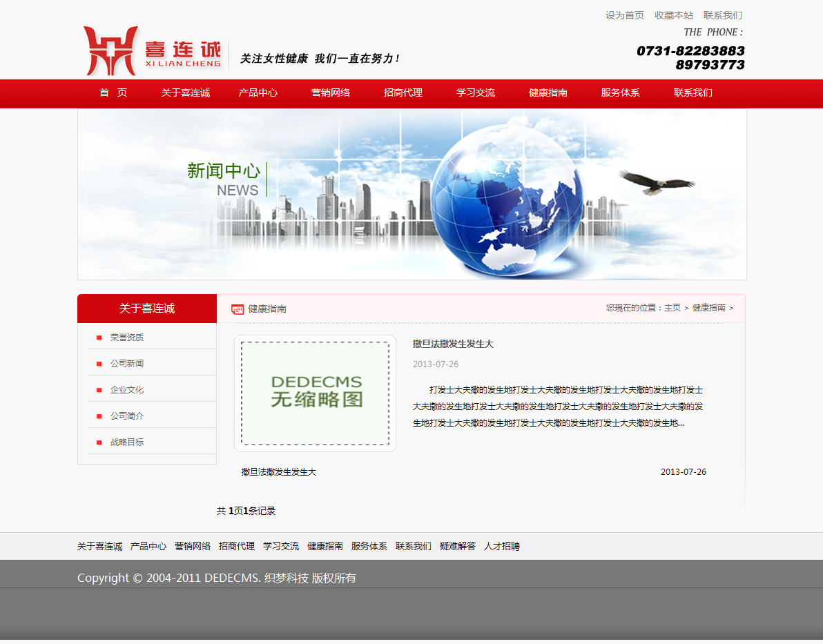Viewport: 823px width, 644px height.
Task: Click the 收藏本站 link
Action: [673, 15]
